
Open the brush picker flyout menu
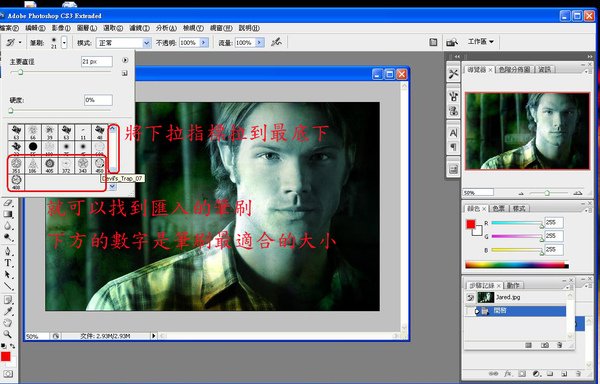125,60
